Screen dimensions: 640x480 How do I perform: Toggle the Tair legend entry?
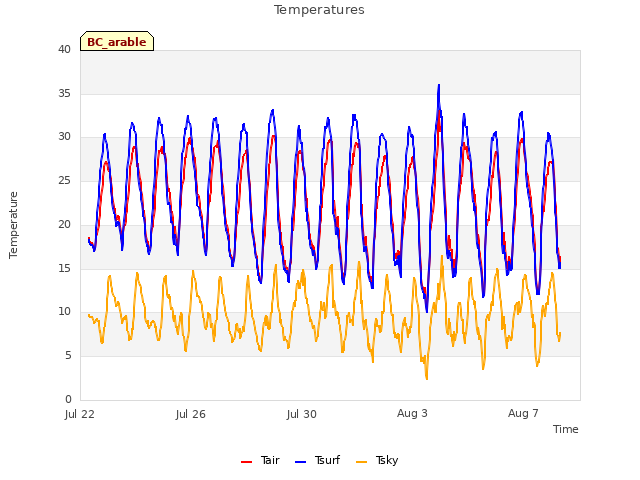[x=260, y=460]
